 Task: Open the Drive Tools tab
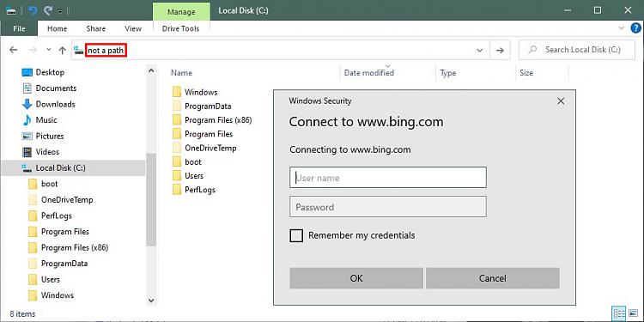tap(180, 28)
